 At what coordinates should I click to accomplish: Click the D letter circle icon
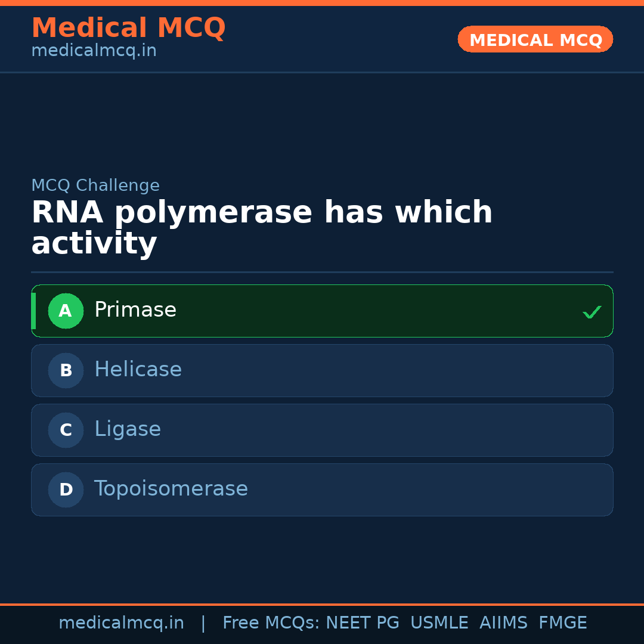pos(66,490)
